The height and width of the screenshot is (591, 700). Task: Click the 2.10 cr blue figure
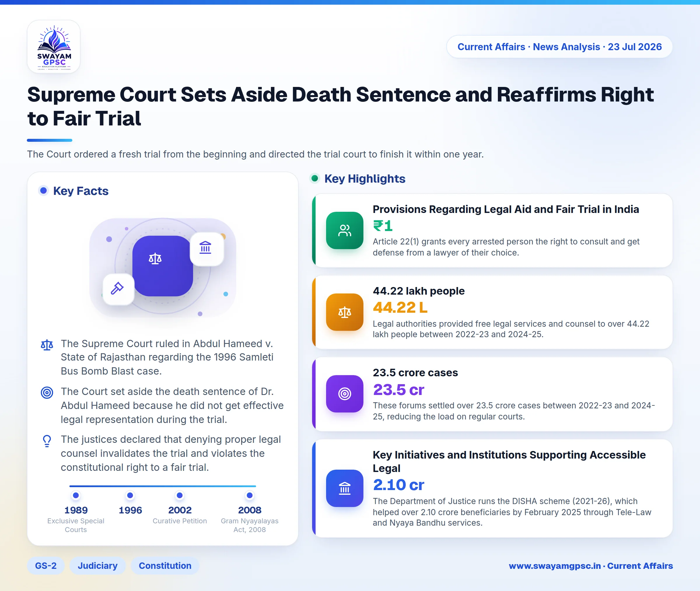(x=399, y=485)
